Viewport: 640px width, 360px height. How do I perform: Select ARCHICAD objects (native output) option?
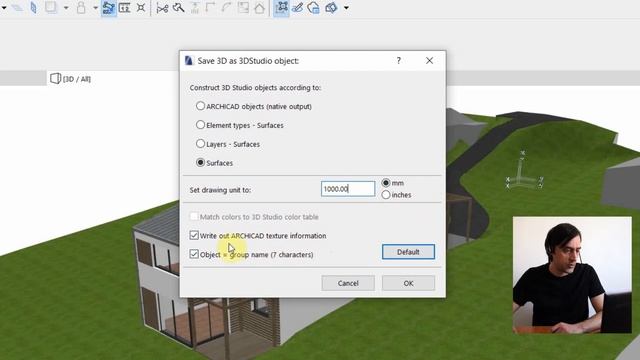200,106
